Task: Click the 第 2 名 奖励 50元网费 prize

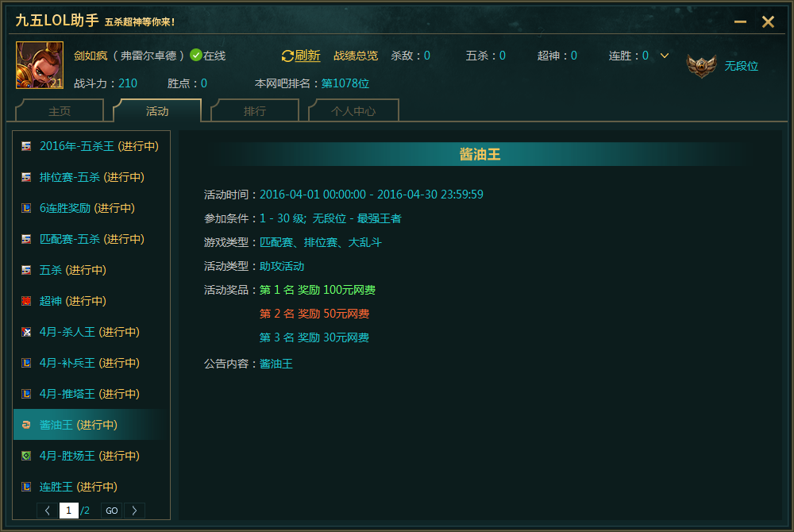Action: 314,314
